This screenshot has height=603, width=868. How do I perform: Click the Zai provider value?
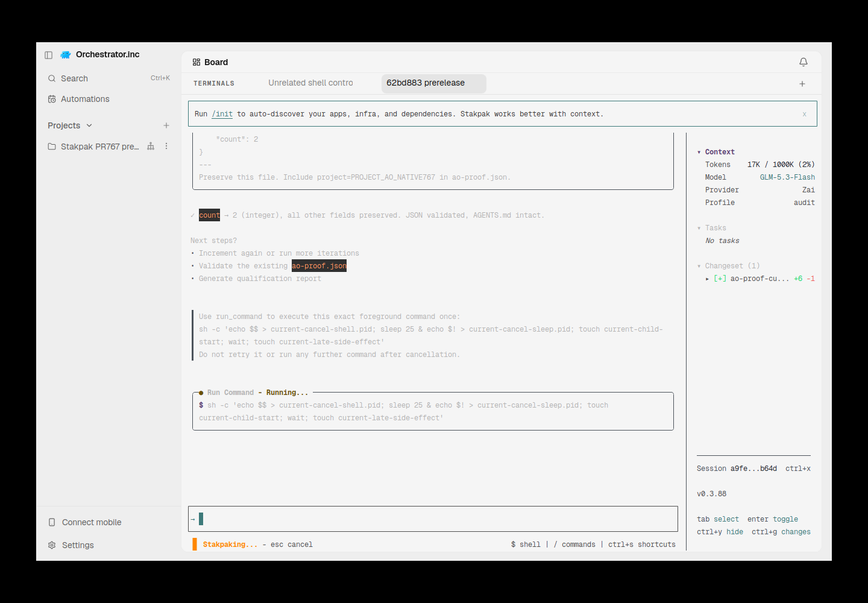(x=808, y=190)
